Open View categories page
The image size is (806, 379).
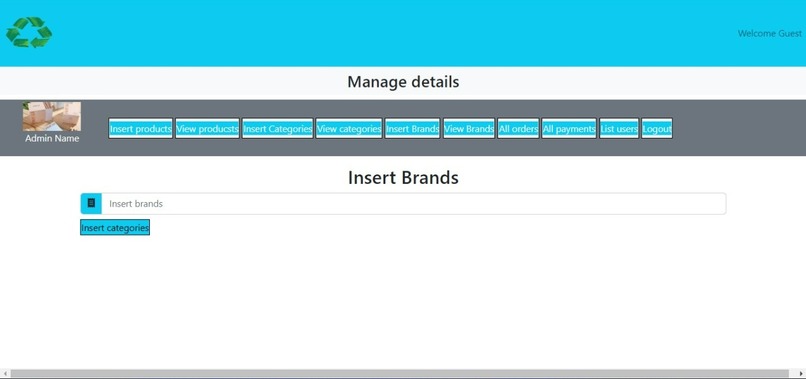(x=349, y=129)
